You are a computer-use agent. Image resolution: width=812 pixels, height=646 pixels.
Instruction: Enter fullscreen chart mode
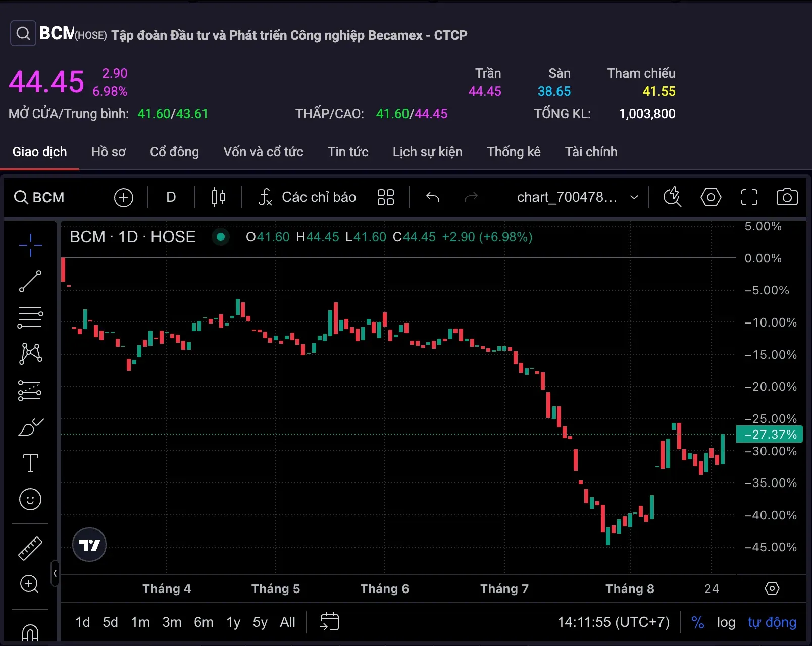pos(749,197)
